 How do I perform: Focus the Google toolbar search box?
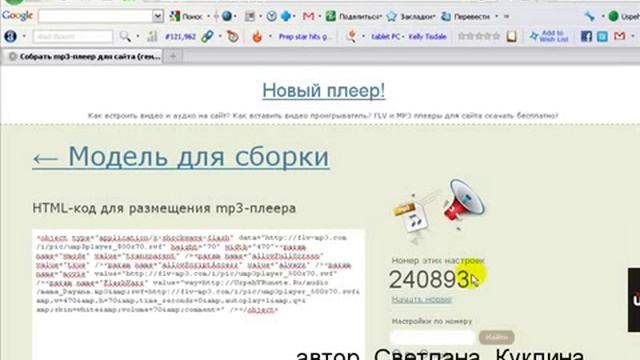95,16
